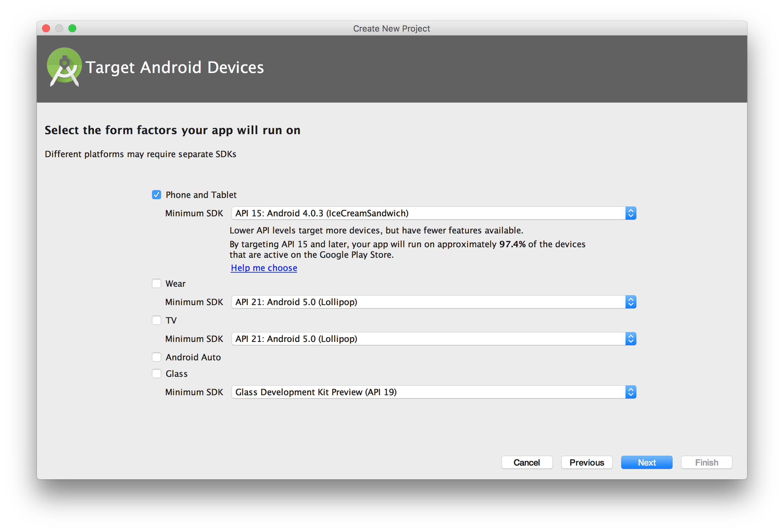Click the Android Auto label text
This screenshot has height=532, width=784.
(193, 357)
